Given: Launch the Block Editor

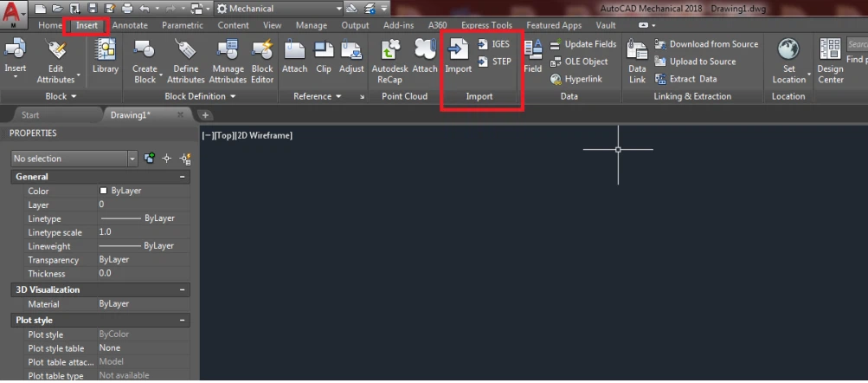Looking at the screenshot, I should (x=262, y=61).
